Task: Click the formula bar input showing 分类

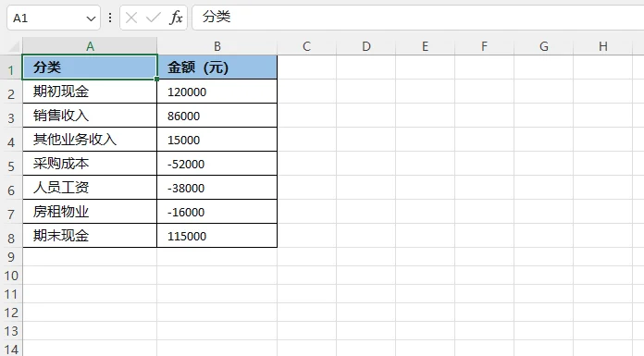Action: 417,18
